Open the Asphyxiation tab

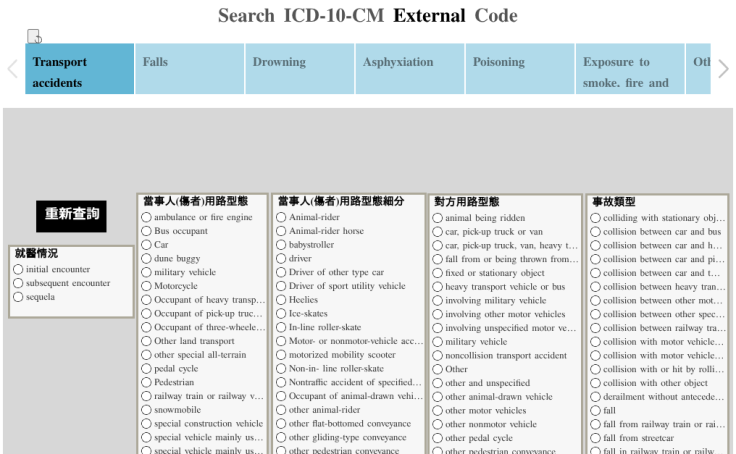[x=410, y=69]
